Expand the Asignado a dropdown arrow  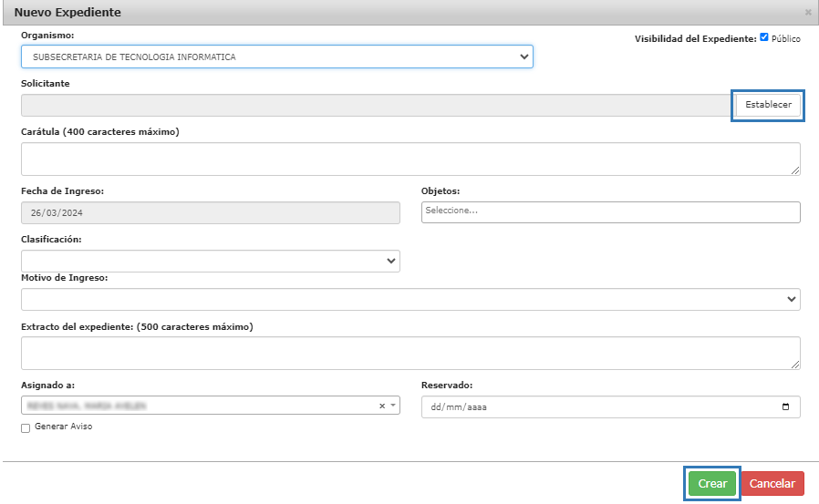tap(393, 406)
